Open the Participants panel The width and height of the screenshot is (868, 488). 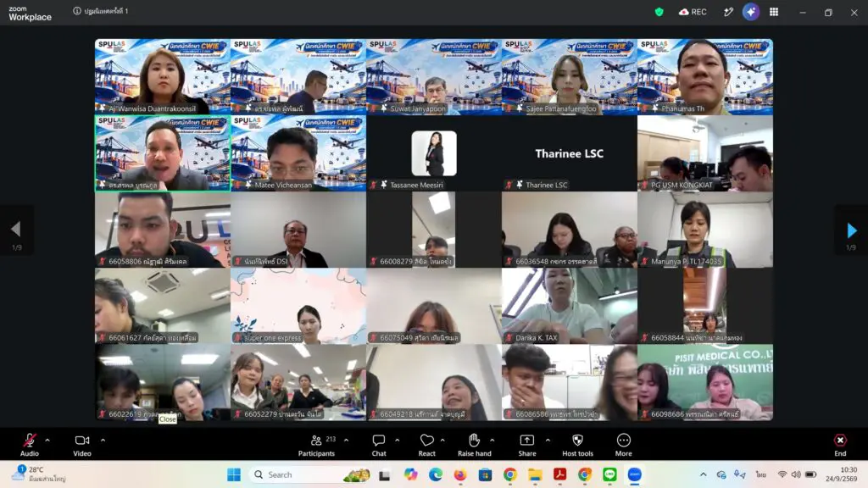[x=316, y=445]
